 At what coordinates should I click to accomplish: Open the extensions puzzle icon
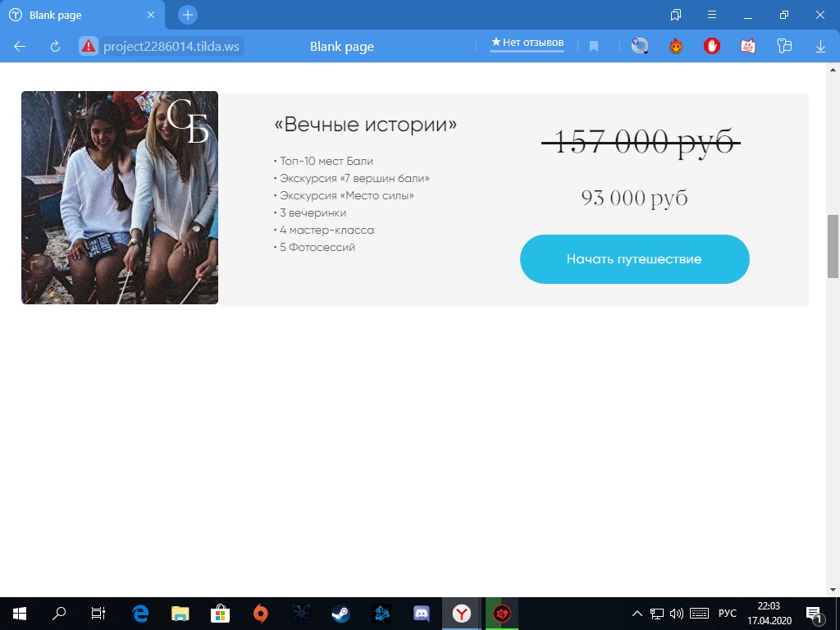point(783,46)
